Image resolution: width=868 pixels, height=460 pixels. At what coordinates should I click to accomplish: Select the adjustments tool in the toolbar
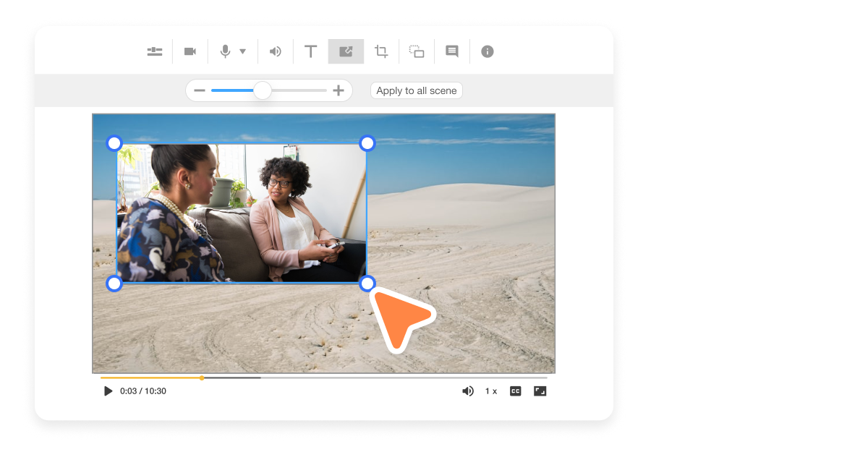154,51
